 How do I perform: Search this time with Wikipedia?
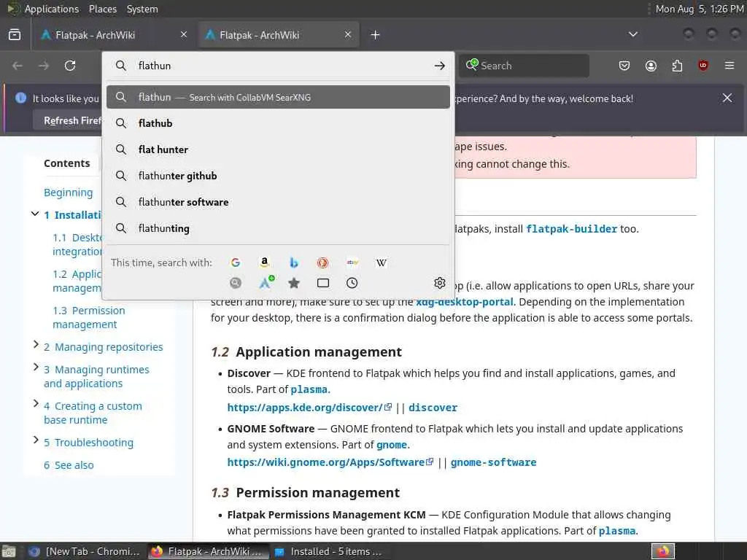click(x=381, y=262)
